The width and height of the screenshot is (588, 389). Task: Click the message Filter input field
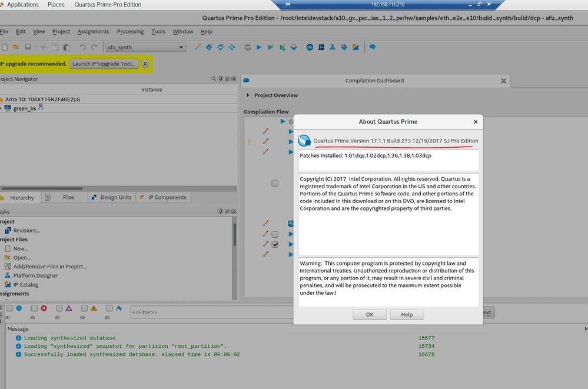235,312
